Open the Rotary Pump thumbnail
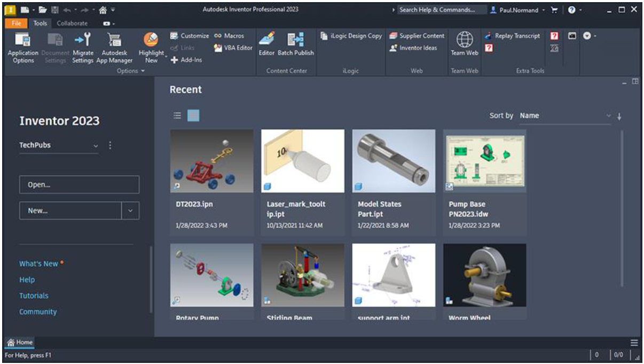This screenshot has width=644, height=364. tap(212, 275)
